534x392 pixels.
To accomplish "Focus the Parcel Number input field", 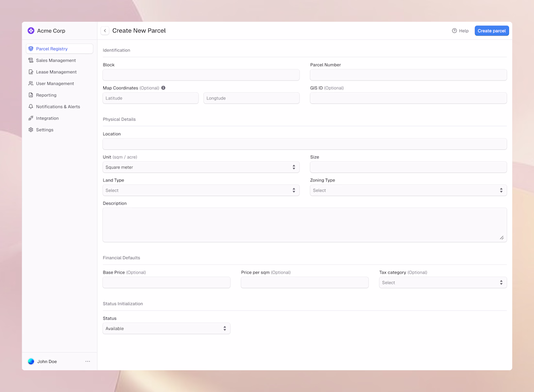I will (x=408, y=75).
